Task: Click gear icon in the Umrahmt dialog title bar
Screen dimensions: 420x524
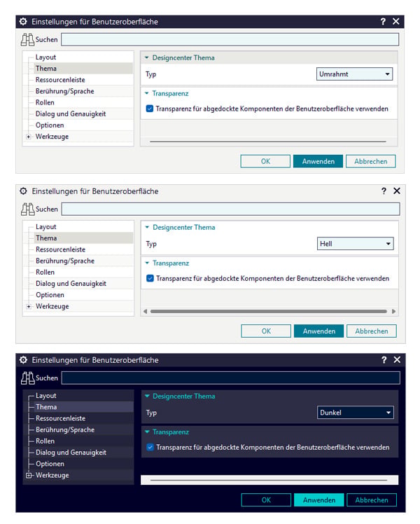Action: tap(23, 22)
